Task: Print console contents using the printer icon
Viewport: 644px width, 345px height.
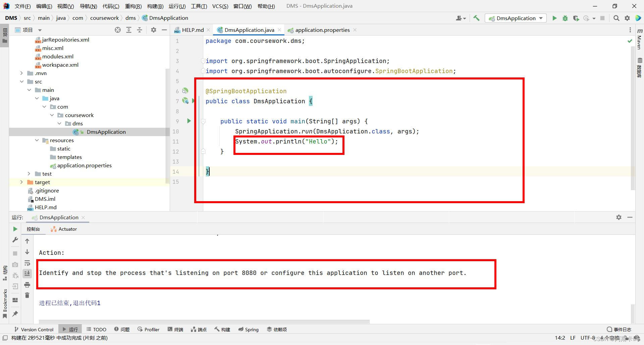Action: [x=28, y=285]
